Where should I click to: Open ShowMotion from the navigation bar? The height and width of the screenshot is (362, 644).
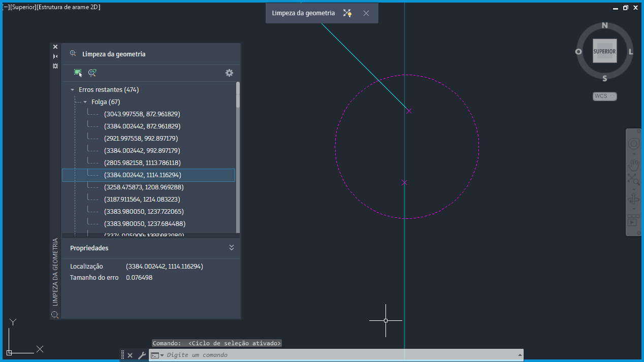pos(633,220)
